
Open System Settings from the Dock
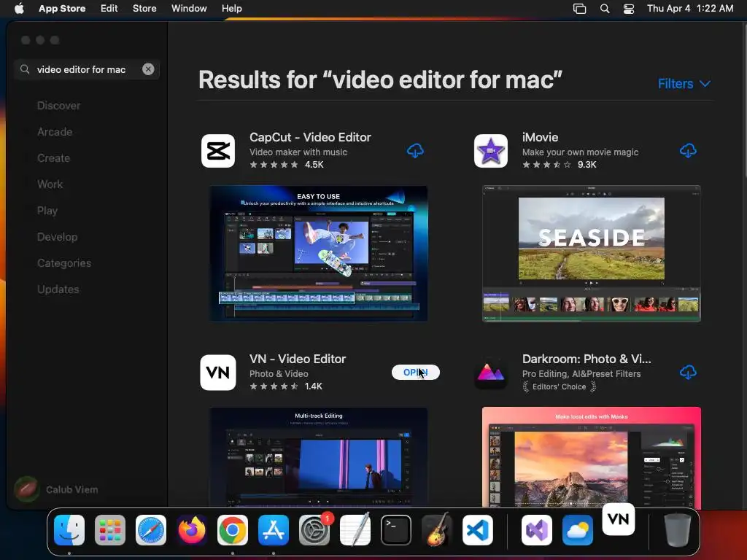coord(314,530)
